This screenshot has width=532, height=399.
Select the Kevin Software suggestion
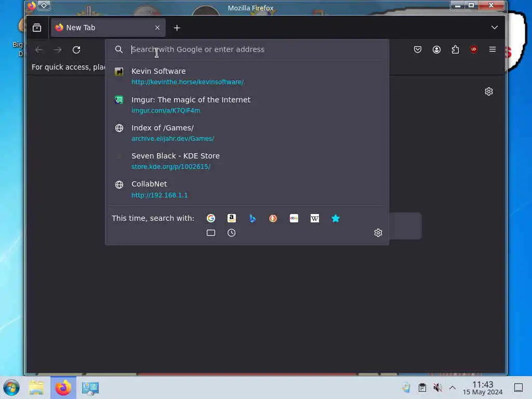click(247, 76)
